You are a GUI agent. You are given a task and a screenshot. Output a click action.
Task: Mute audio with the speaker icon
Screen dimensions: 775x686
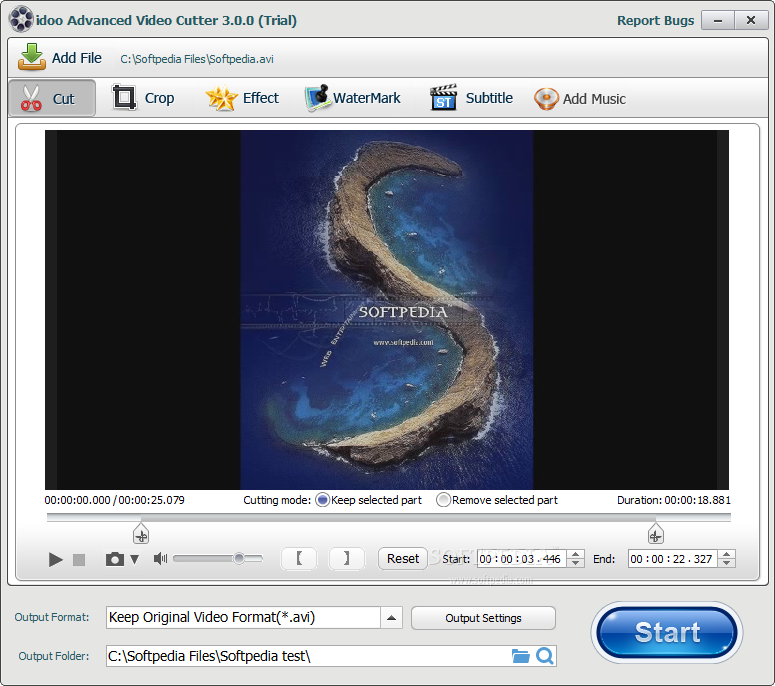(x=160, y=558)
